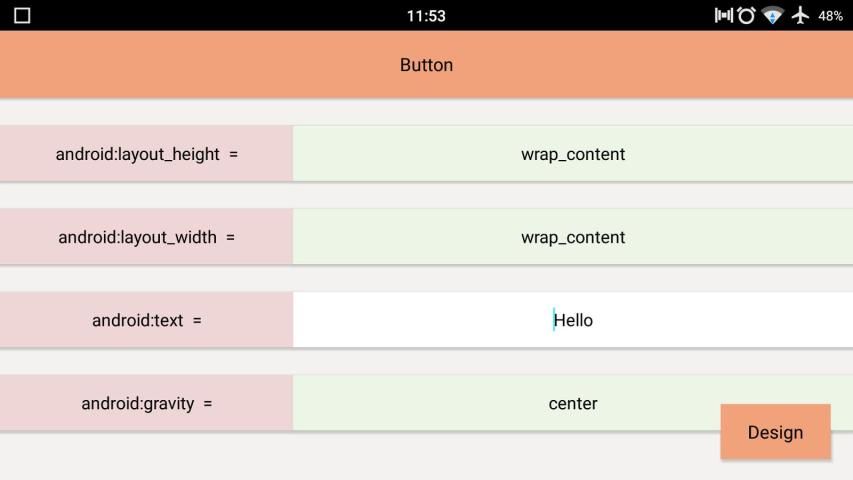The image size is (853, 480).
Task: Tap the 11:53 clock in status bar
Action: pos(426,16)
